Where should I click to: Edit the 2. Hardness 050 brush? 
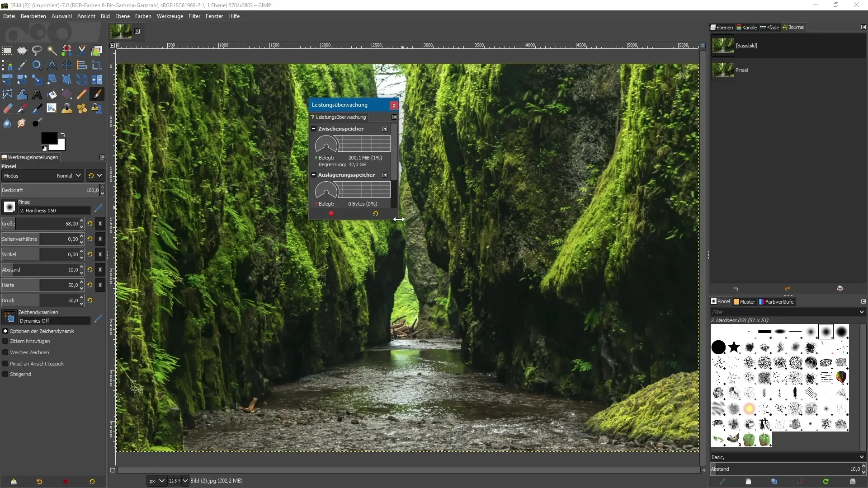98,208
